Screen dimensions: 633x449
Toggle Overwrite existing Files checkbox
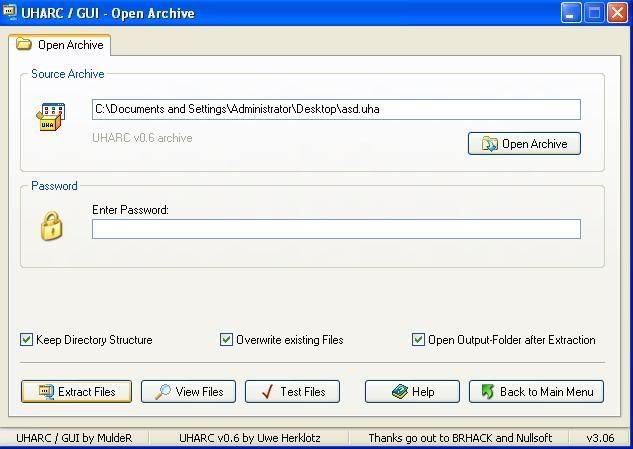[226, 340]
